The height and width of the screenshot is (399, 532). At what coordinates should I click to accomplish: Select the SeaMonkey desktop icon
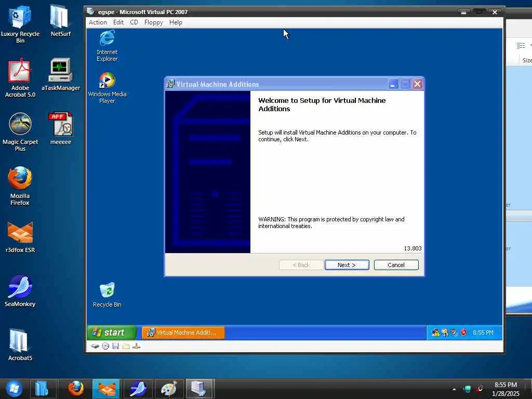(20, 291)
